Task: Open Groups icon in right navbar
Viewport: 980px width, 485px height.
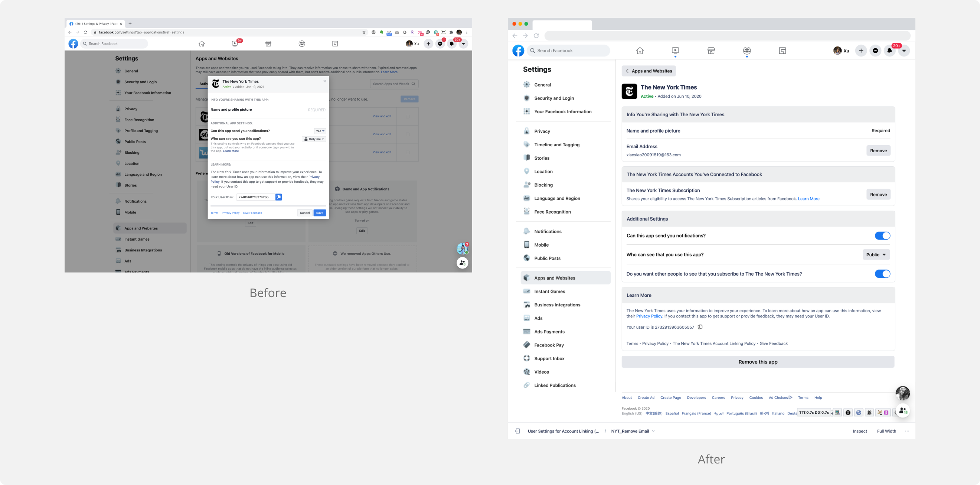Action: point(747,51)
